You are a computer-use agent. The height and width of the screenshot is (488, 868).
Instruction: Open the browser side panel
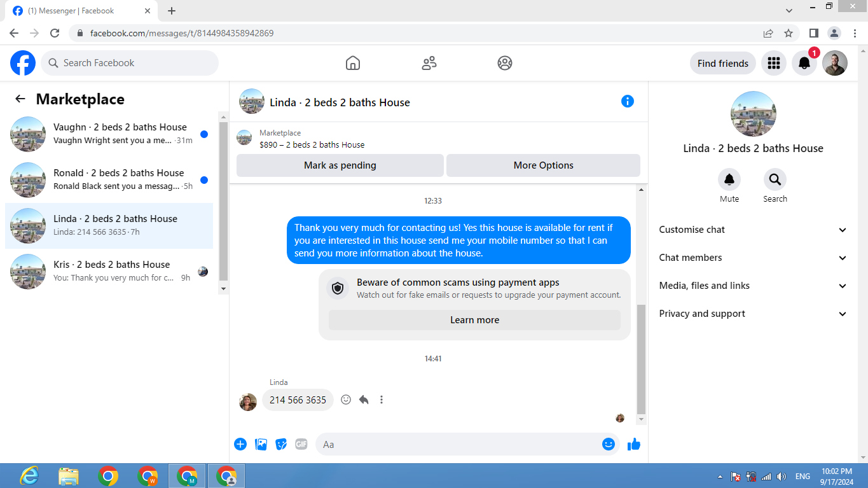click(813, 33)
